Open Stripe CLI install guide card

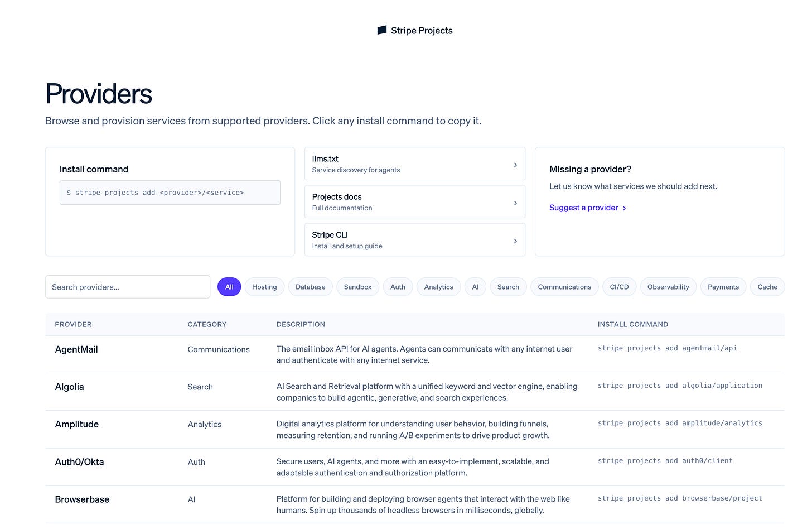(415, 239)
